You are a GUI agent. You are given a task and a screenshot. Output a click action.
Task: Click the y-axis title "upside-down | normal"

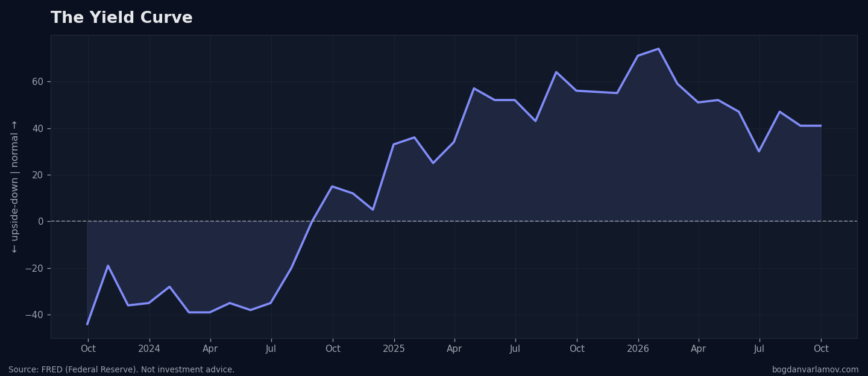coord(15,187)
